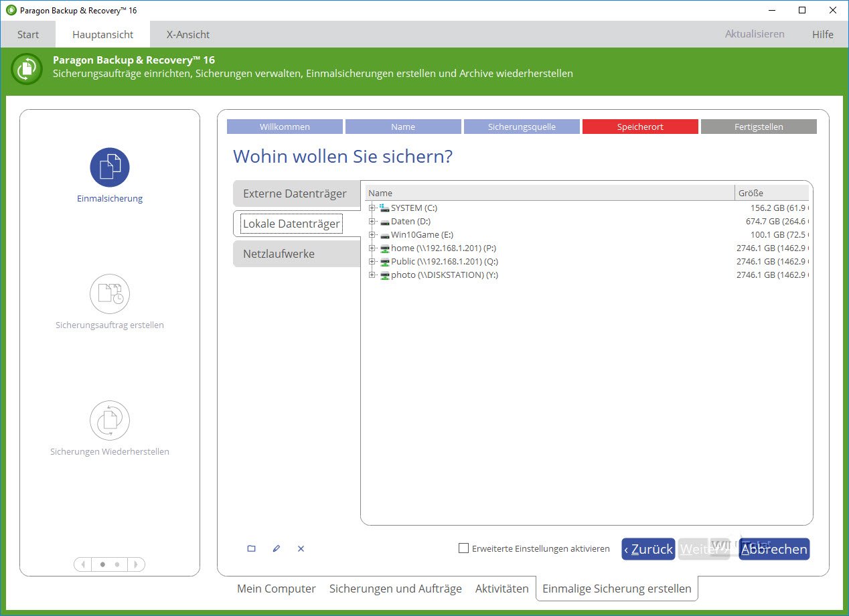
Task: Click right arrow of sidebar pager
Action: (x=135, y=564)
